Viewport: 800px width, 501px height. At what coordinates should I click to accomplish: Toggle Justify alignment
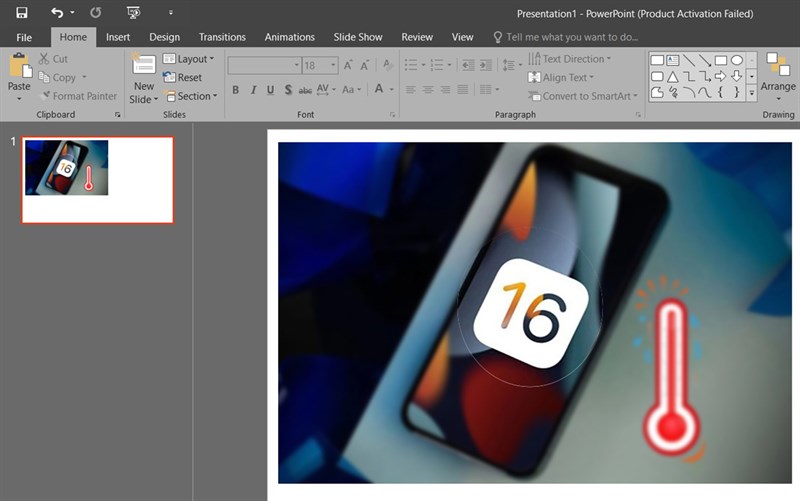coord(463,90)
